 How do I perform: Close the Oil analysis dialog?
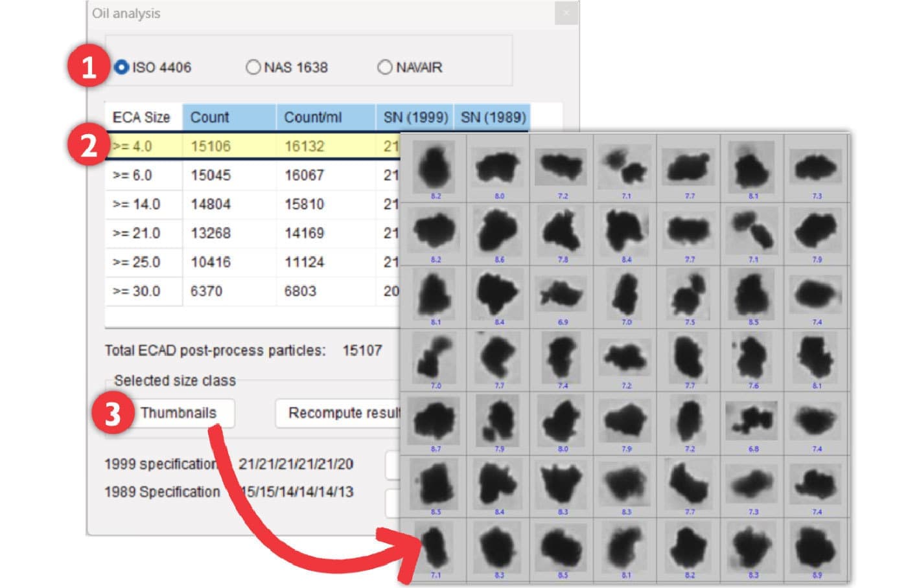coord(566,12)
